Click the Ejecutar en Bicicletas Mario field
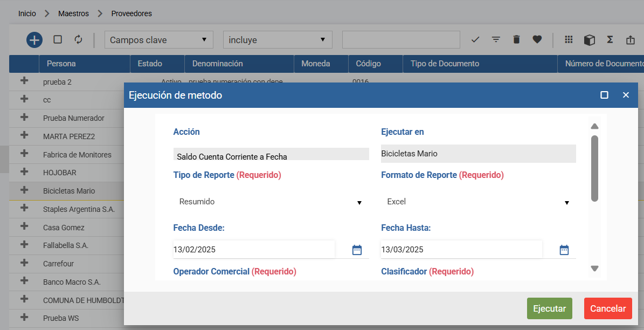Viewport: 644px width, 330px height. pyautogui.click(x=479, y=154)
